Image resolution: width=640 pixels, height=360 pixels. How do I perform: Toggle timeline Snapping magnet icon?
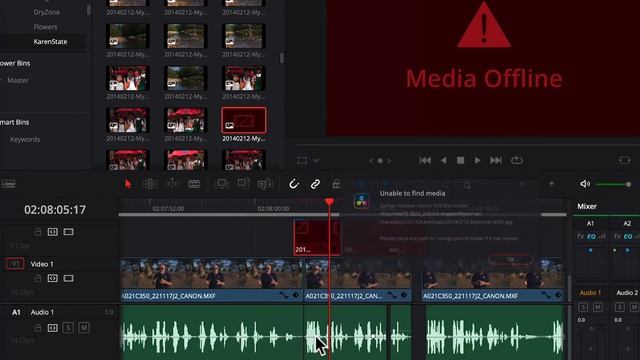click(294, 184)
